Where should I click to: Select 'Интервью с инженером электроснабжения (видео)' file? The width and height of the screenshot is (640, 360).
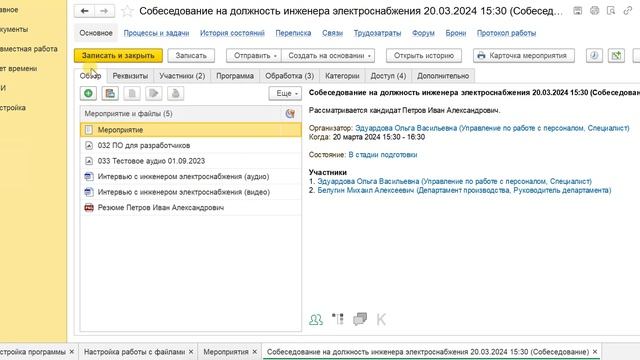coord(191,192)
